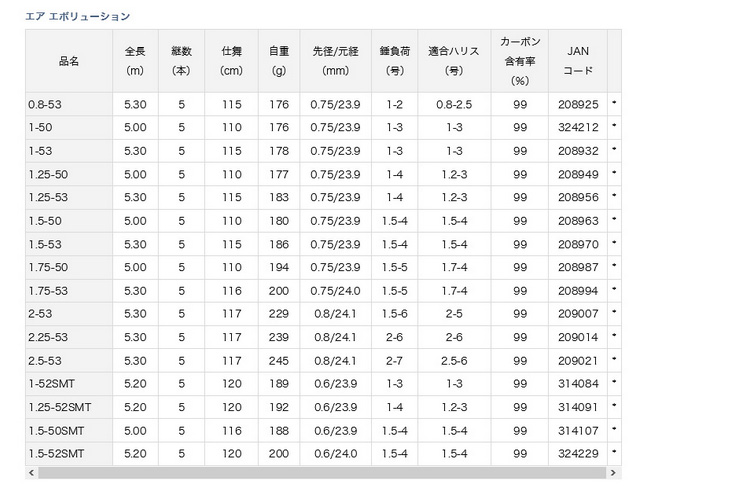Click the 先径/元径 column header
The width and height of the screenshot is (730, 502).
(335, 61)
